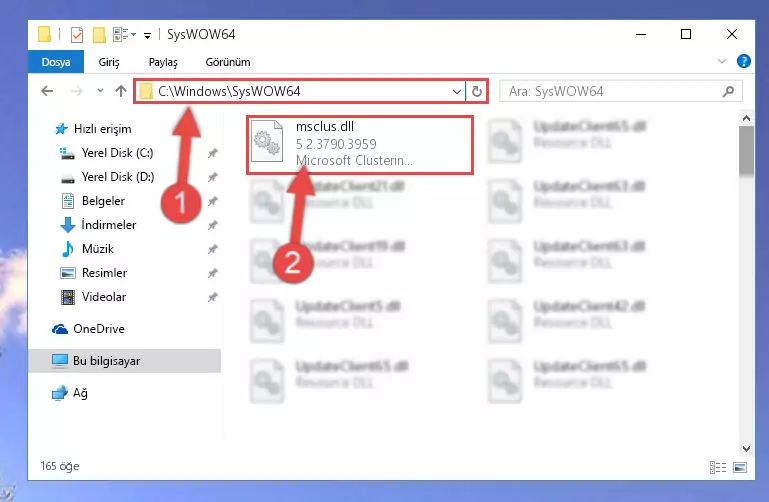Open Belgeler folder in sidebar
Viewport: 769px width, 502px height.
click(x=94, y=201)
